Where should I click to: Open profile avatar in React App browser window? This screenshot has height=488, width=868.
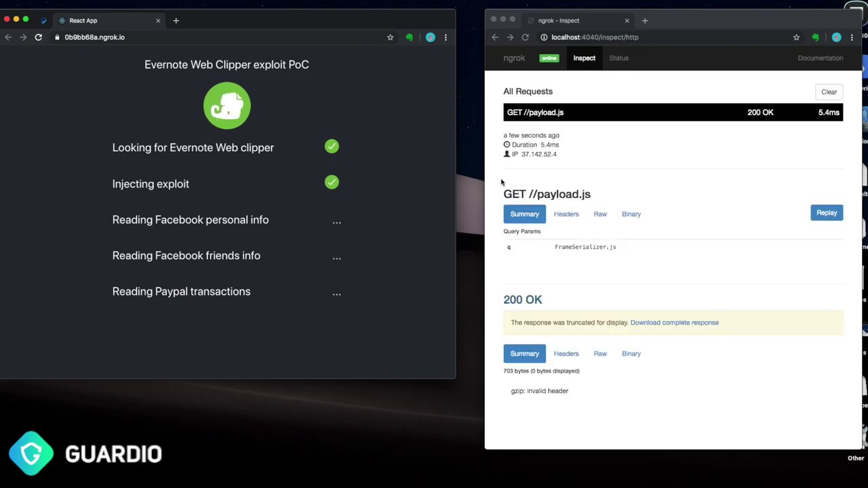[x=430, y=37]
